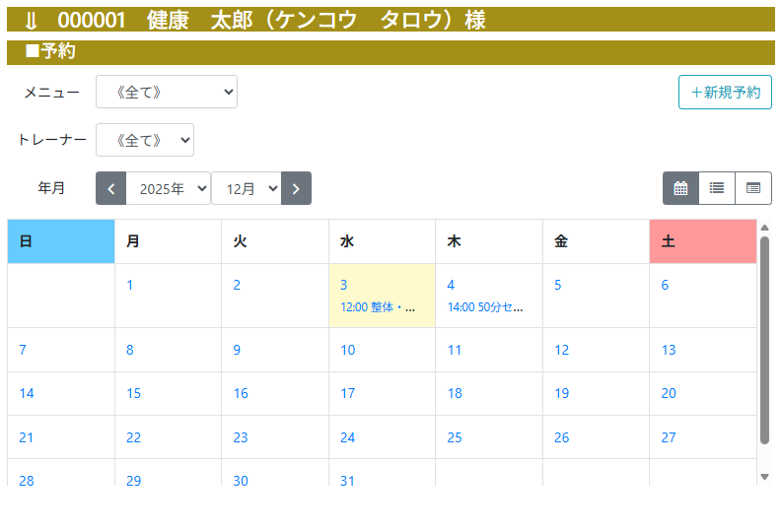Open the メニュー dropdown

click(166, 92)
